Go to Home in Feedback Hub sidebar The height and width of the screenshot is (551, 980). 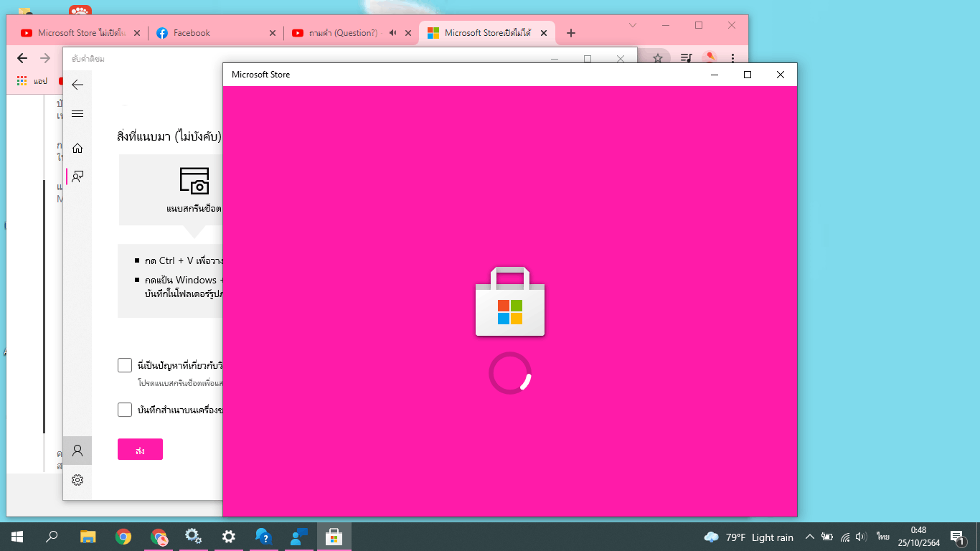click(77, 148)
